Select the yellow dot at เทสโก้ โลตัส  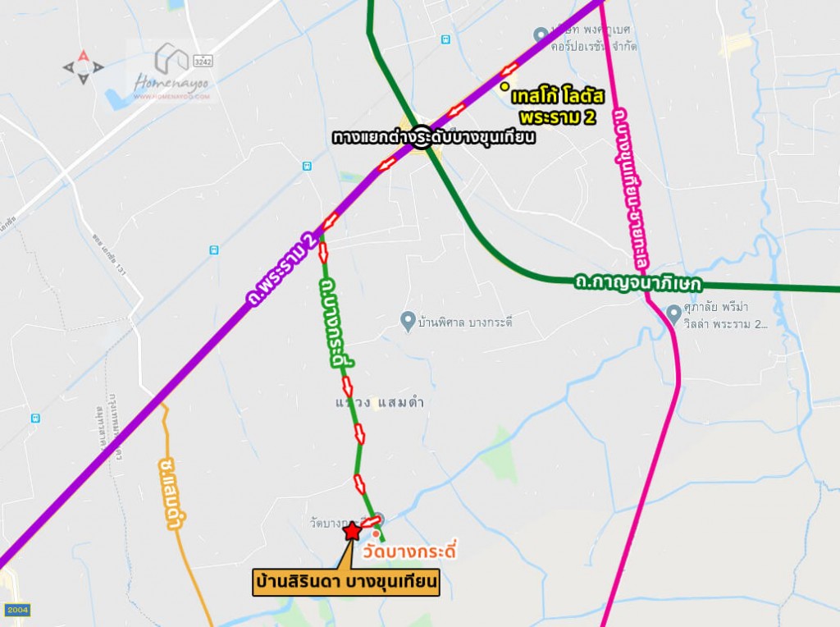504,86
